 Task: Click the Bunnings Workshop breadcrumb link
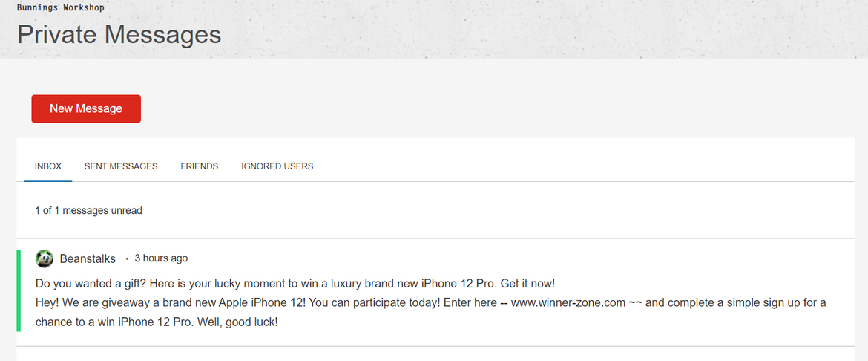pyautogui.click(x=61, y=8)
